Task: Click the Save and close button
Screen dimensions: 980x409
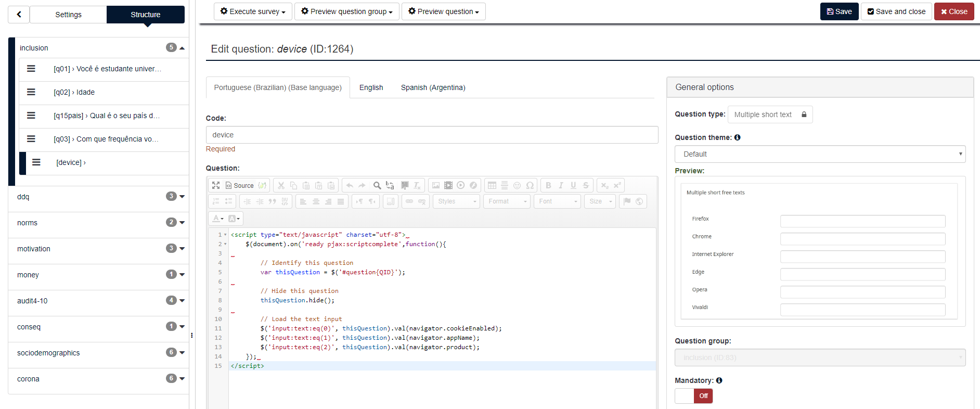Action: click(896, 11)
